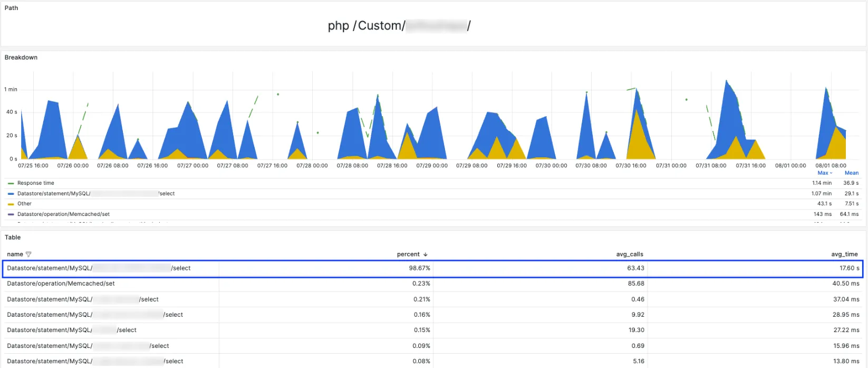Open the name column filter icon
The image size is (868, 368).
pos(28,254)
